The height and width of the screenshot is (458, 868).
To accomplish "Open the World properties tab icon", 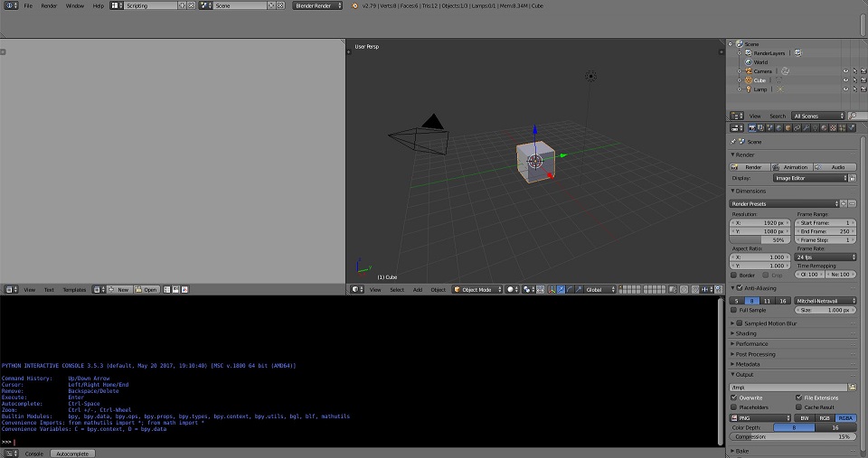I will (778, 127).
